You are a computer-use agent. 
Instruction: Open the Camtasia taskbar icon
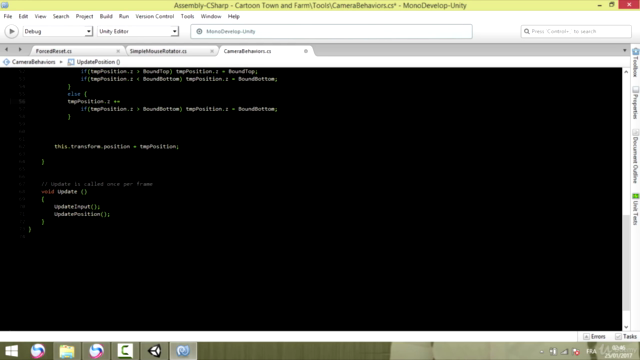[125, 351]
